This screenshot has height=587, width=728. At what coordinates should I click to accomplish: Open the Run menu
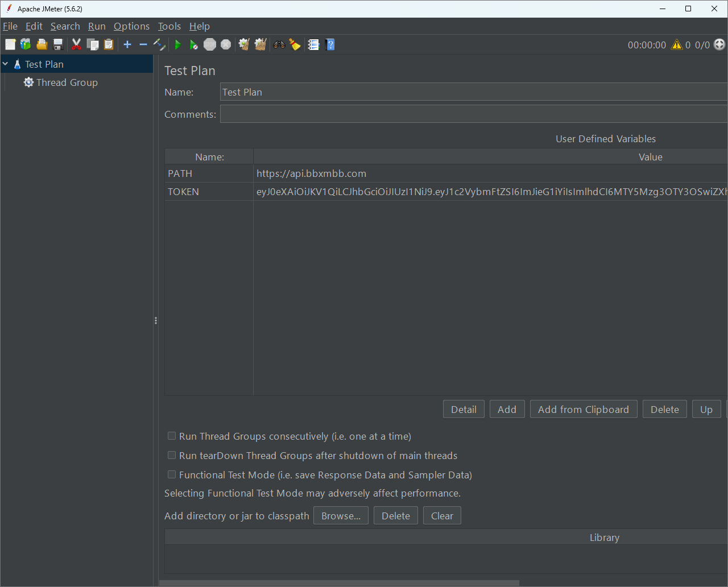[x=97, y=26]
